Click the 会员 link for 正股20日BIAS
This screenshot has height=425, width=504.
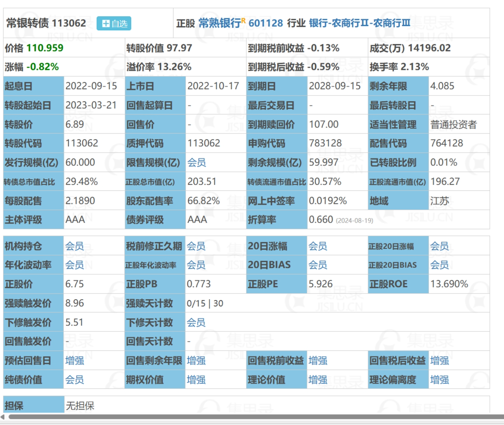point(439,265)
